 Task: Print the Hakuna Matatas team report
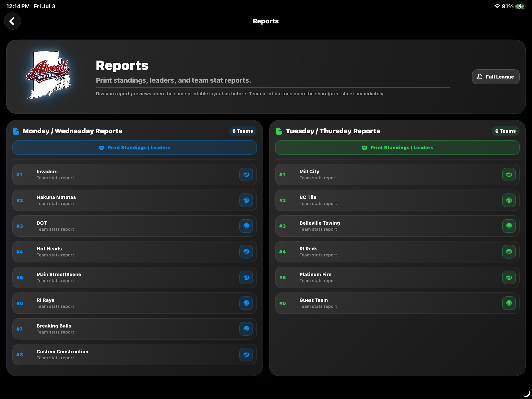pos(246,200)
